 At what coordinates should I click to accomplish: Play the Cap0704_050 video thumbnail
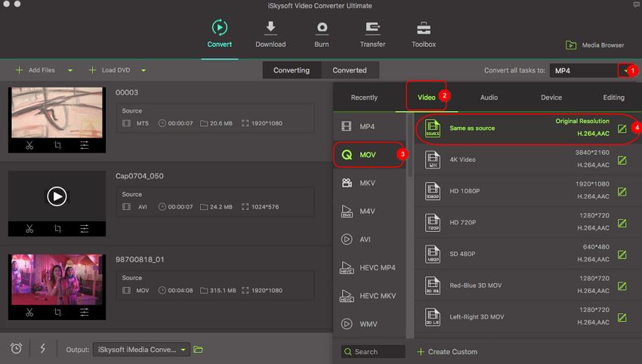[x=57, y=196]
